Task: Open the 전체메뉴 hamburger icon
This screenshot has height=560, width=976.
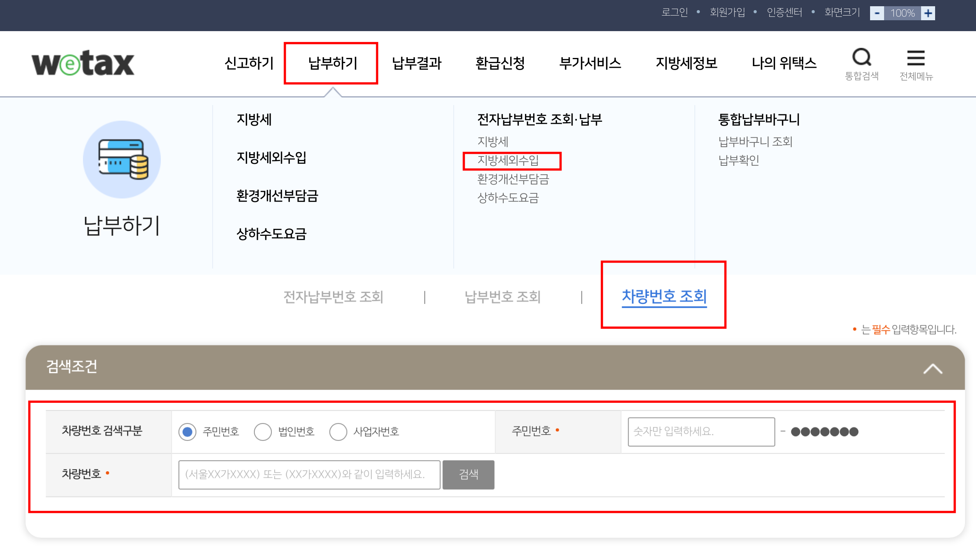Action: 915,58
